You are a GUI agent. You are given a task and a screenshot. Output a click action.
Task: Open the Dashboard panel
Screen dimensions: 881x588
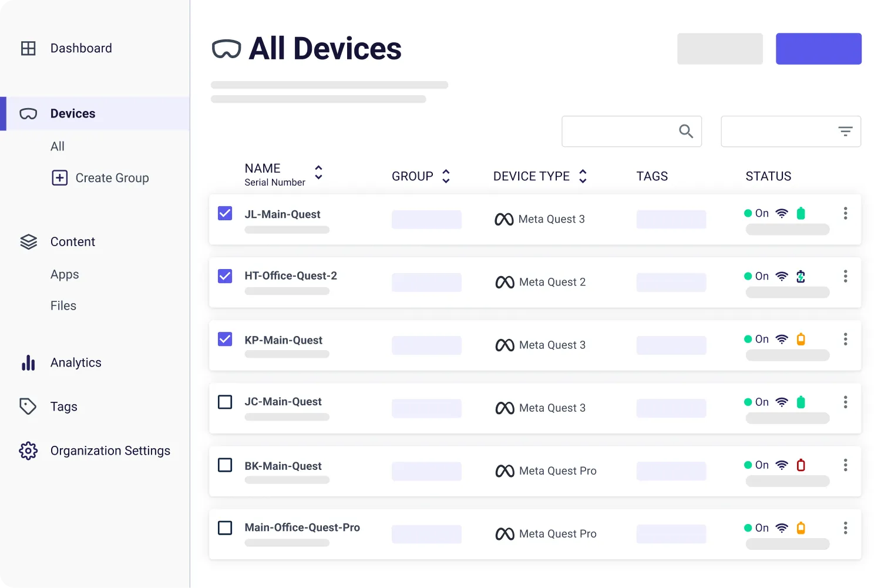click(81, 48)
